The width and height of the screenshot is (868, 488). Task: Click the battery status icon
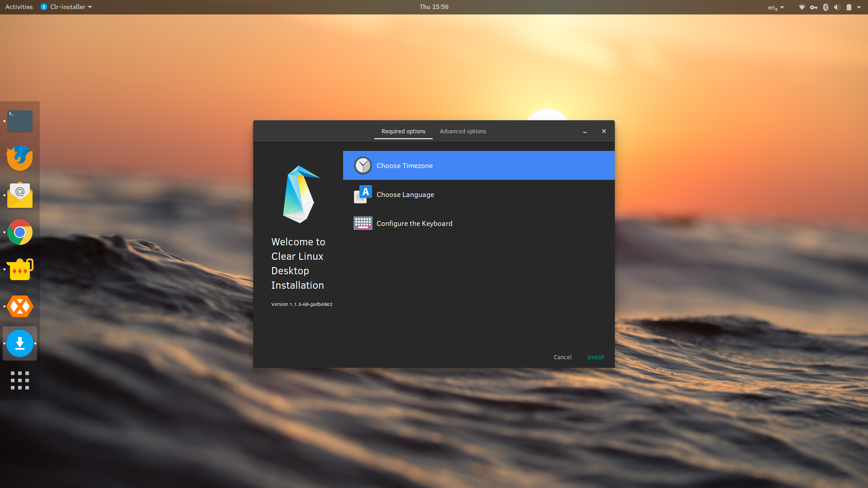(x=849, y=7)
